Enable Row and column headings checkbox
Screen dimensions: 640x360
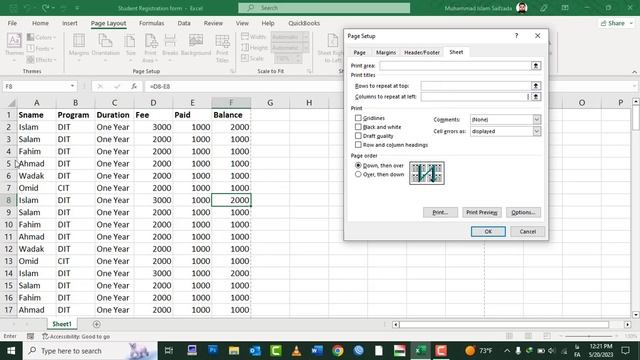tap(358, 145)
